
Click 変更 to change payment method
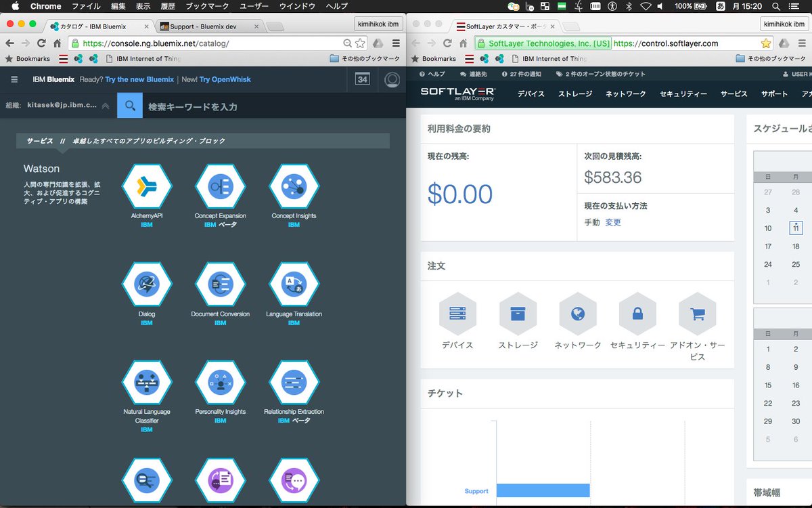613,222
